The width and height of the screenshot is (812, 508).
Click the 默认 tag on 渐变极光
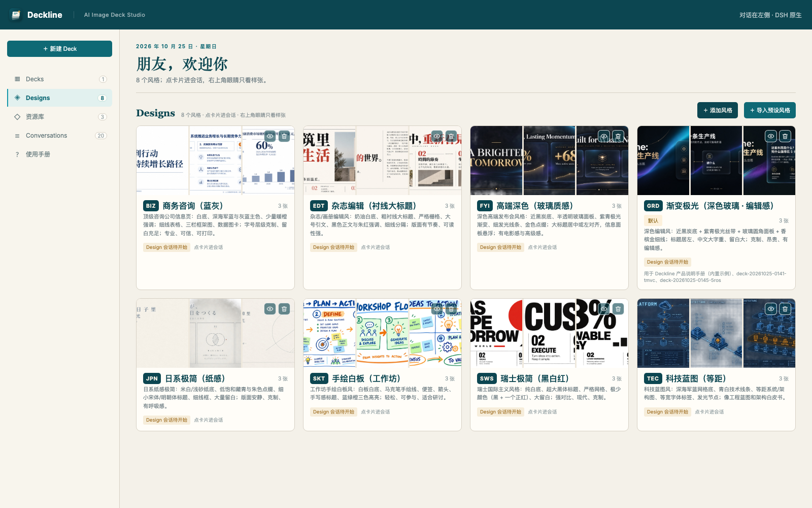coord(653,220)
